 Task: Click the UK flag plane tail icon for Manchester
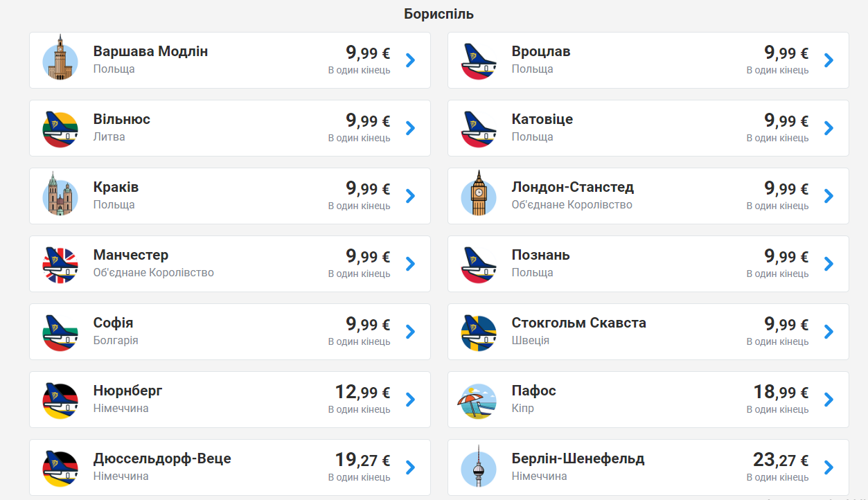point(60,265)
